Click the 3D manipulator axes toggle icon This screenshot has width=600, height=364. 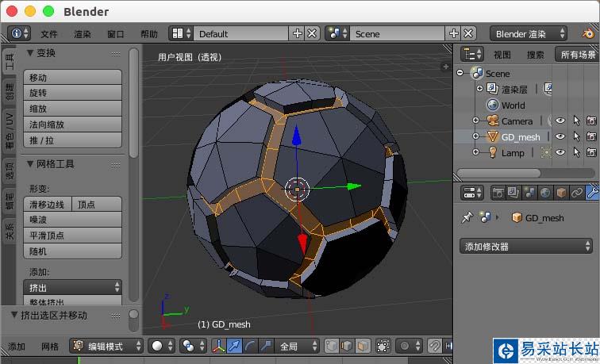point(220,346)
